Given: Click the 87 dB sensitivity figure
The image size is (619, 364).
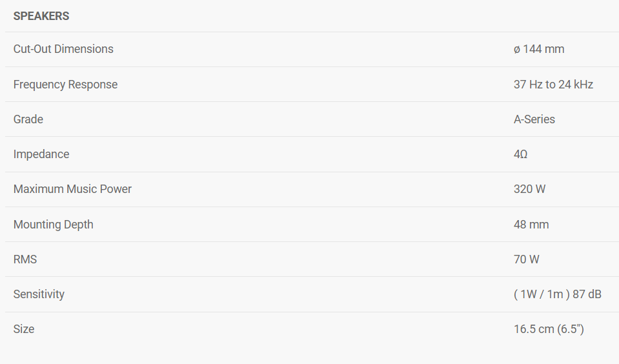Looking at the screenshot, I should tap(587, 294).
